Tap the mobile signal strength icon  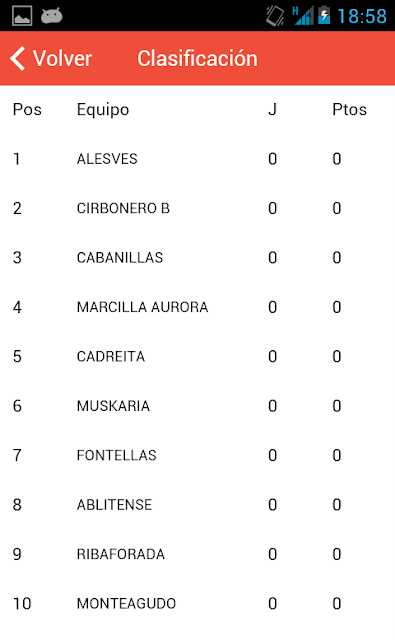(x=303, y=16)
